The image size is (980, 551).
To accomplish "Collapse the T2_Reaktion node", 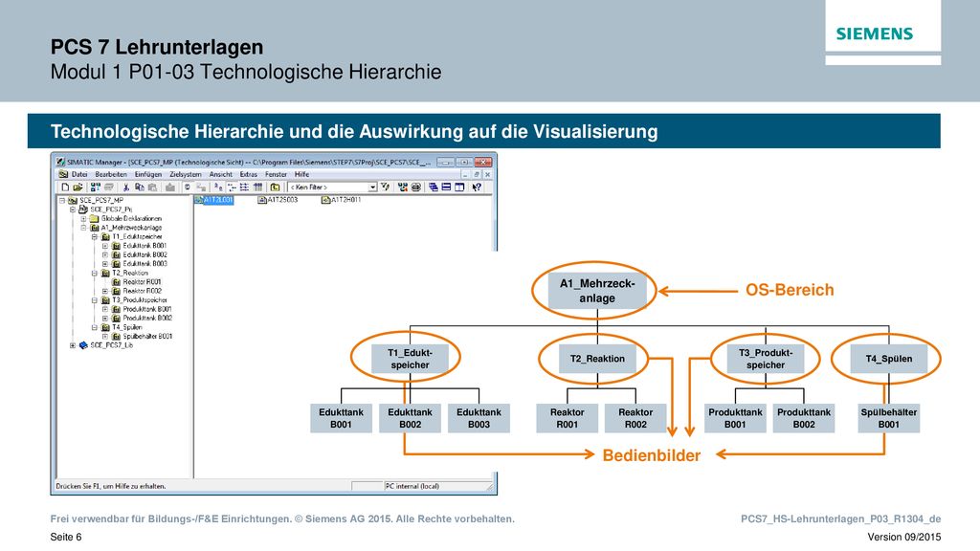I will click(x=95, y=273).
